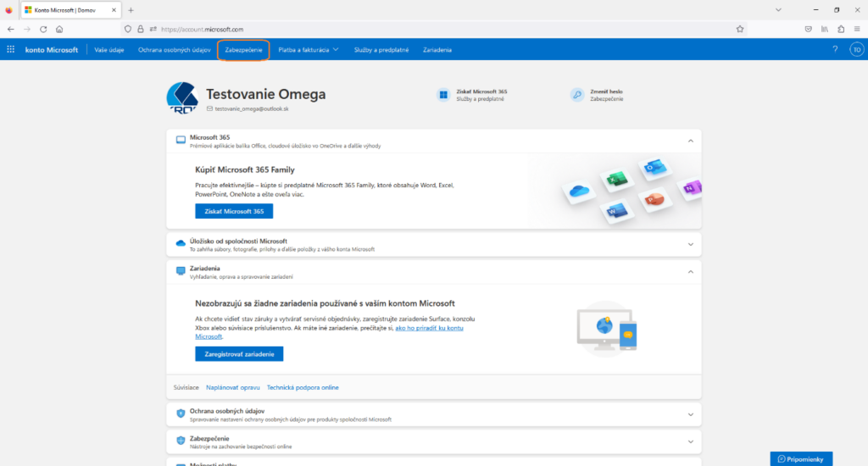Click the Firefox reload page icon
Image resolution: width=868 pixels, height=466 pixels.
[x=43, y=29]
